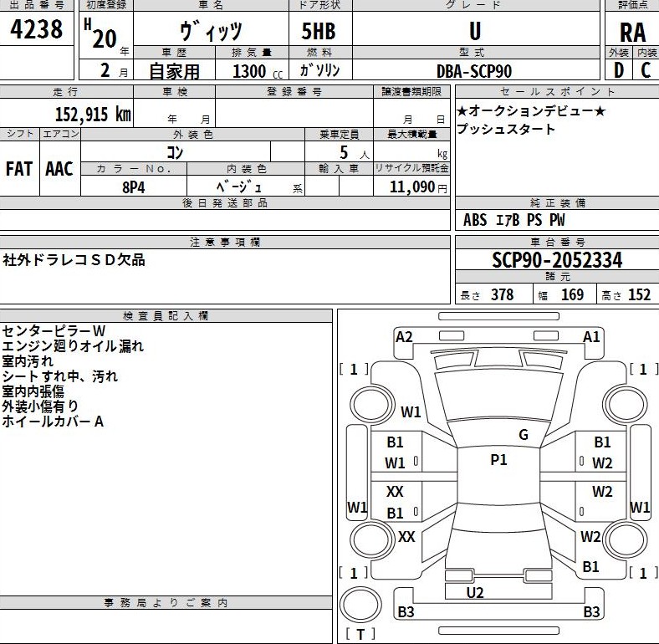
Task: Click the color number 8P4
Action: 134,187
